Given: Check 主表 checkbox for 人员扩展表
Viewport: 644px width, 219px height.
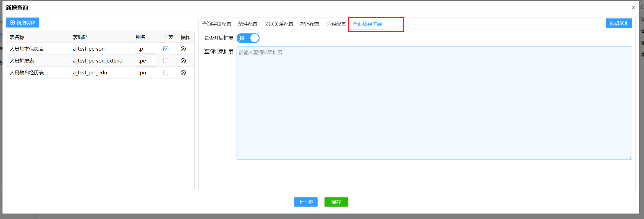Looking at the screenshot, I should [x=166, y=61].
